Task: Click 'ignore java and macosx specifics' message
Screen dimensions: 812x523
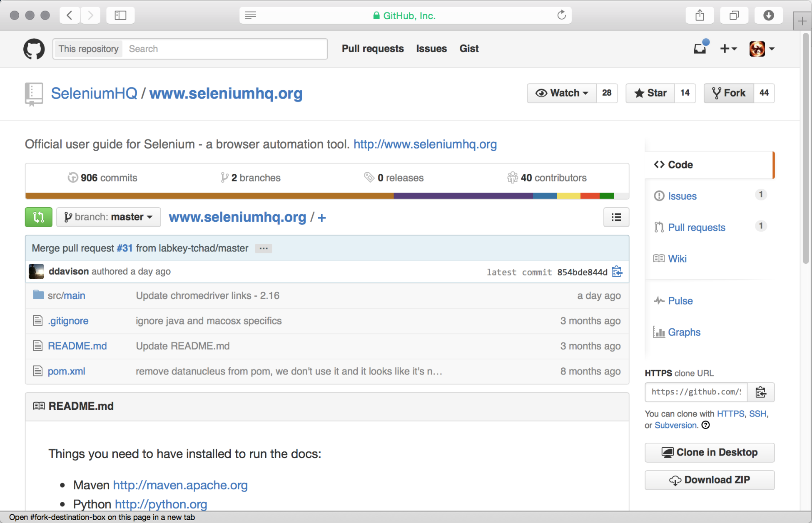Action: pyautogui.click(x=209, y=321)
